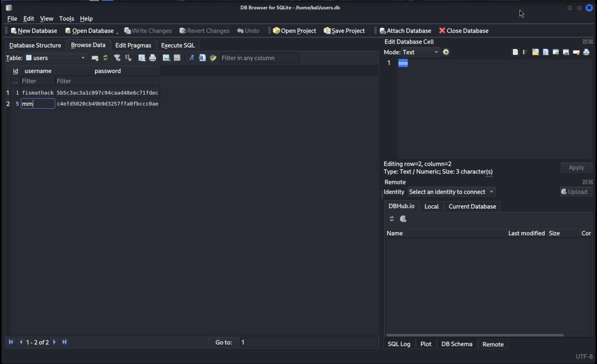Close the Edit Database Cell panel
This screenshot has width=597, height=364.
[591, 42]
